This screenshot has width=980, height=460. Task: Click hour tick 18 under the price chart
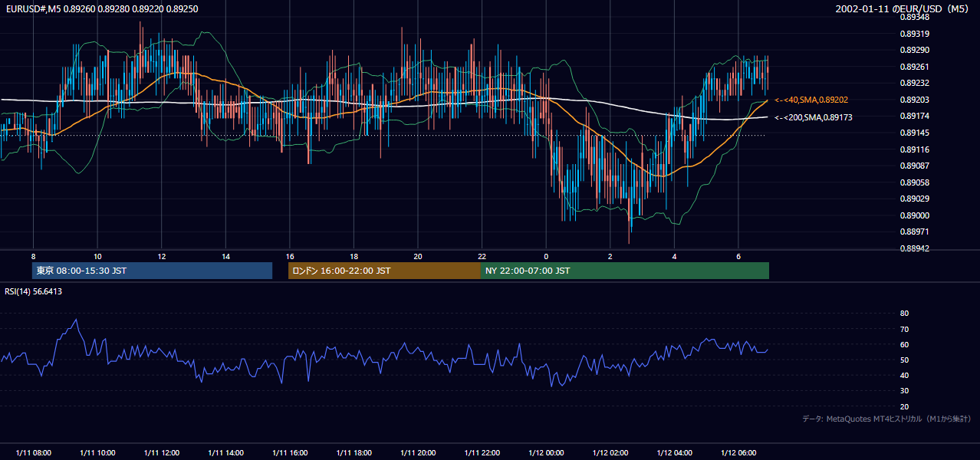(354, 256)
